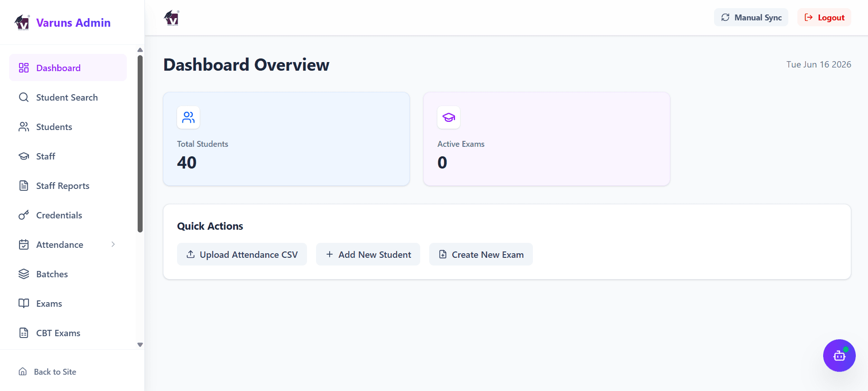Click the Total Students label

202,144
